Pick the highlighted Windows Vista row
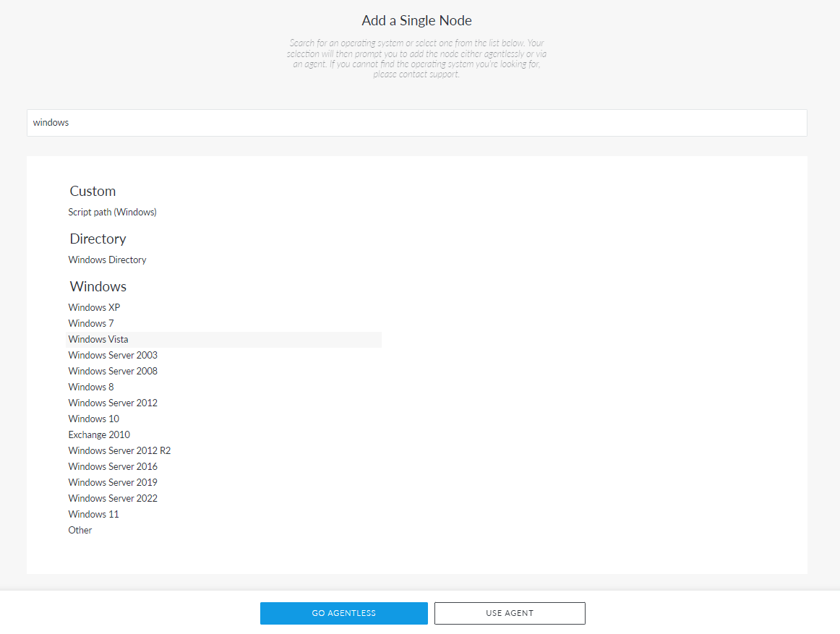 pos(223,339)
